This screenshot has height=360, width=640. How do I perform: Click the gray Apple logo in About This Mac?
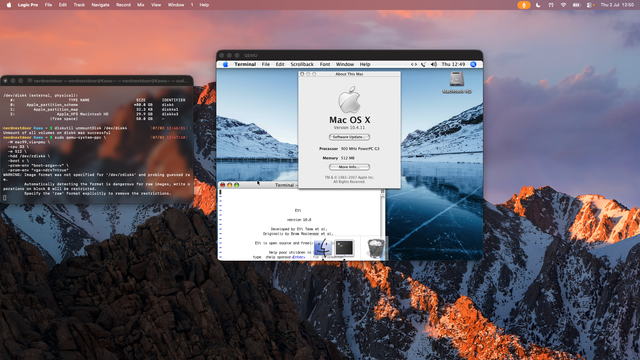pos(349,100)
